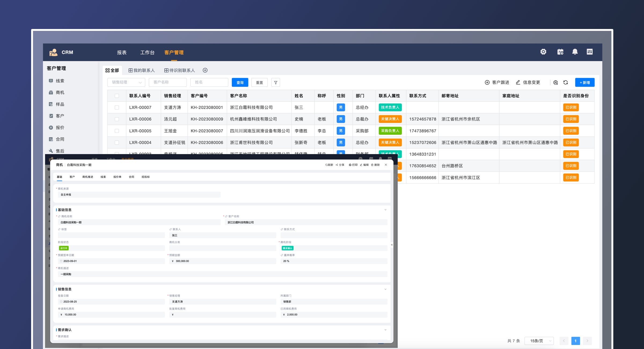The width and height of the screenshot is (644, 349).
Task: Toggle the select-all header checkbox
Action: [117, 96]
